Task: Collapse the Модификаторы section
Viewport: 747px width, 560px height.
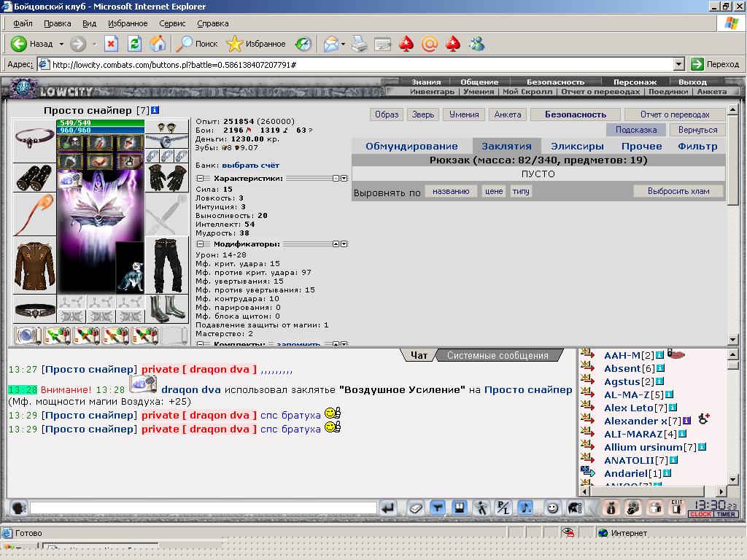Action: tap(200, 244)
